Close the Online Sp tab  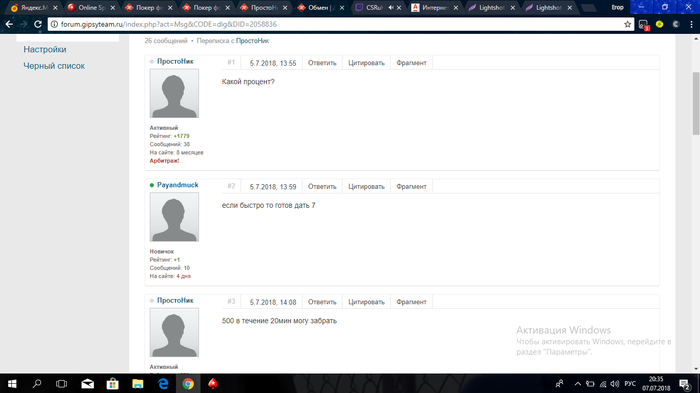[112, 8]
